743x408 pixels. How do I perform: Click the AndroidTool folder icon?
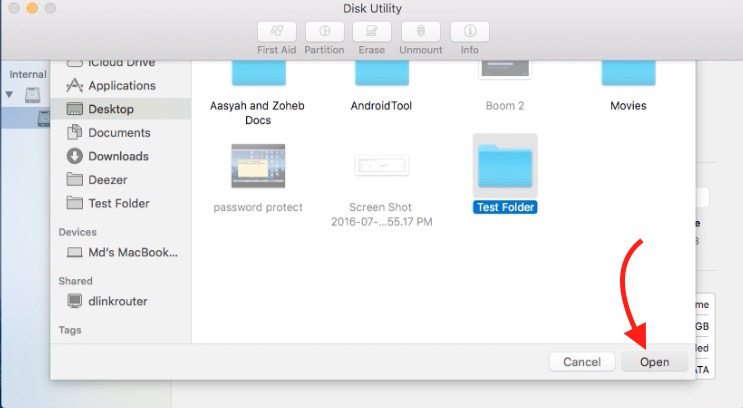click(381, 75)
